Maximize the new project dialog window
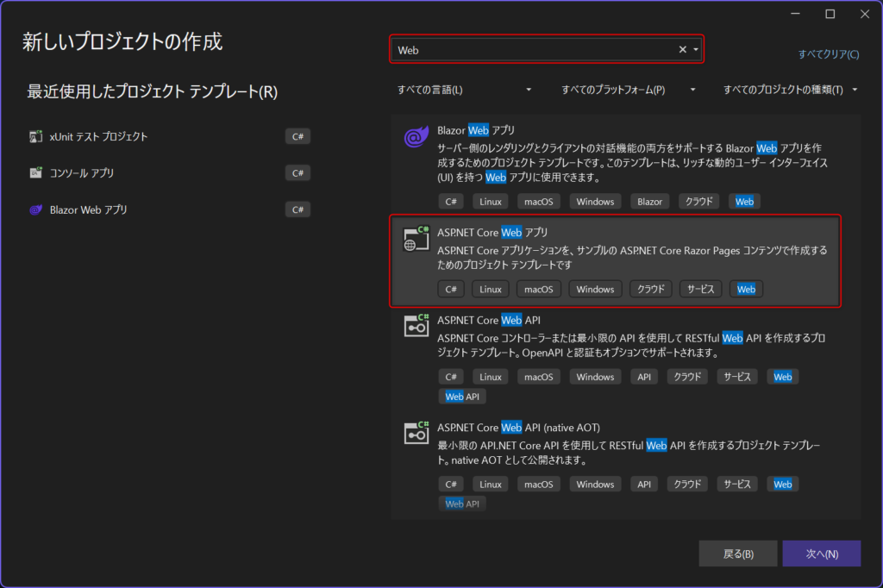 (830, 14)
